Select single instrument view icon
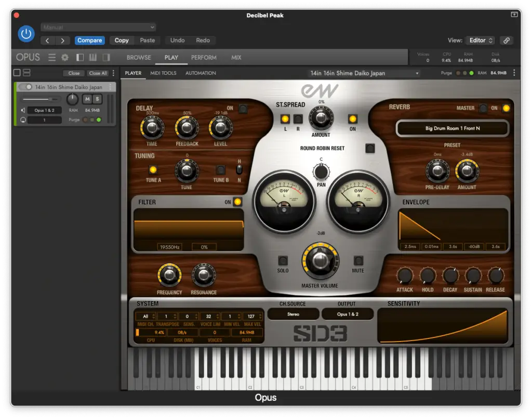532x419 pixels. click(17, 73)
